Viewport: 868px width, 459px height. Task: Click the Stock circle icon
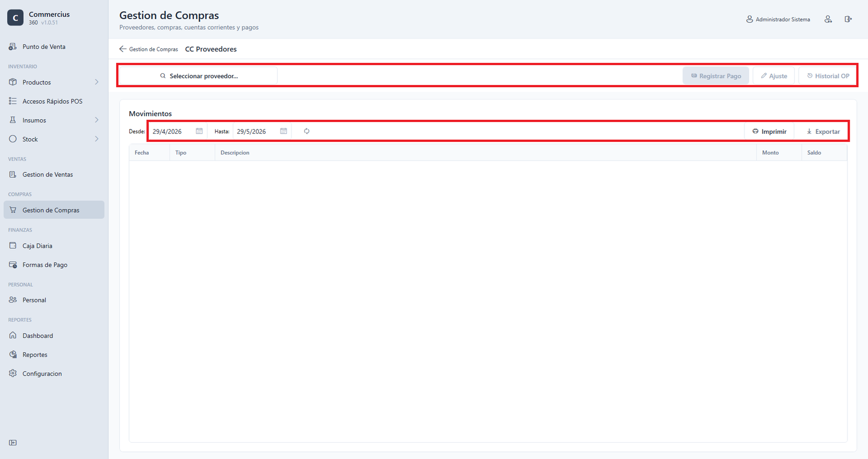pyautogui.click(x=13, y=139)
